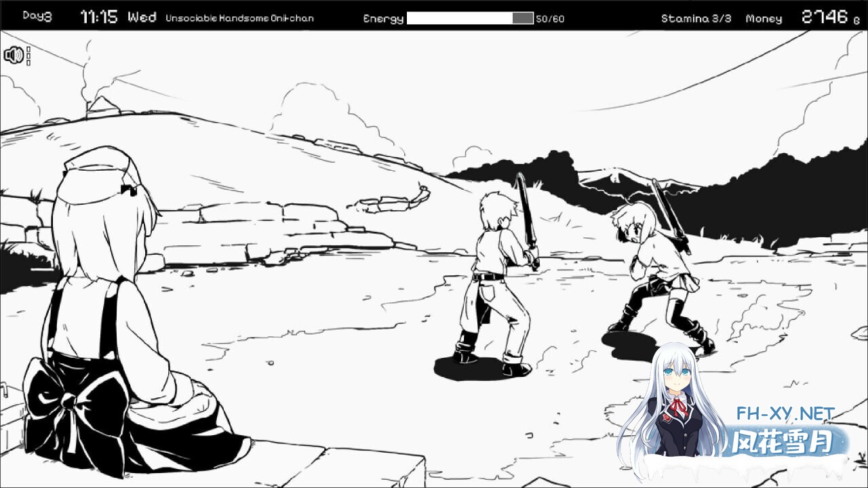Click the Energy bar in the top bar
This screenshot has width=868, height=488.
[x=469, y=18]
